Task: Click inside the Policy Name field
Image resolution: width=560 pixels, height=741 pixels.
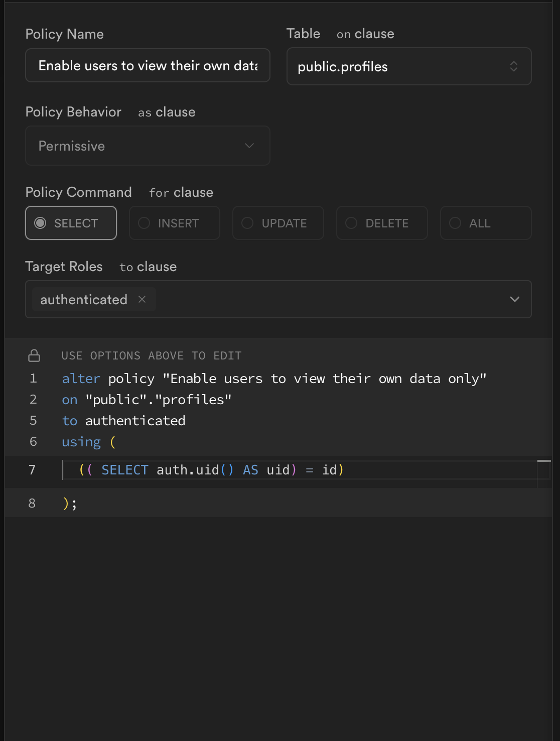Action: click(x=148, y=65)
